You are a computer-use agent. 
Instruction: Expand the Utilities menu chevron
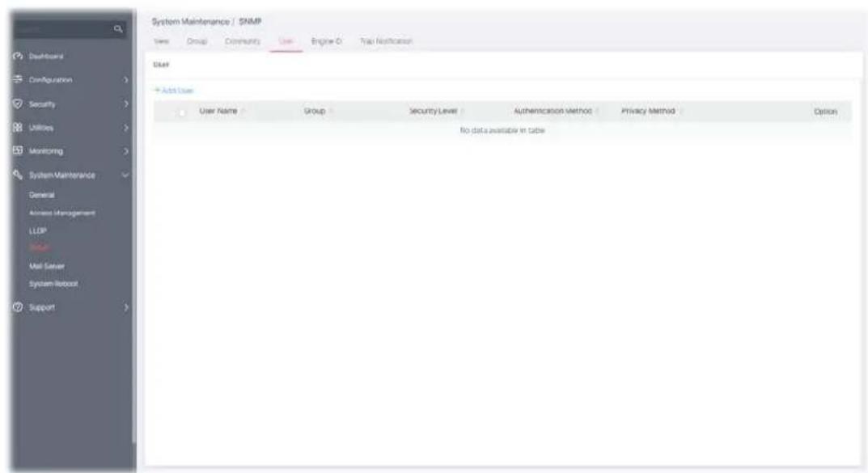pyautogui.click(x=125, y=127)
